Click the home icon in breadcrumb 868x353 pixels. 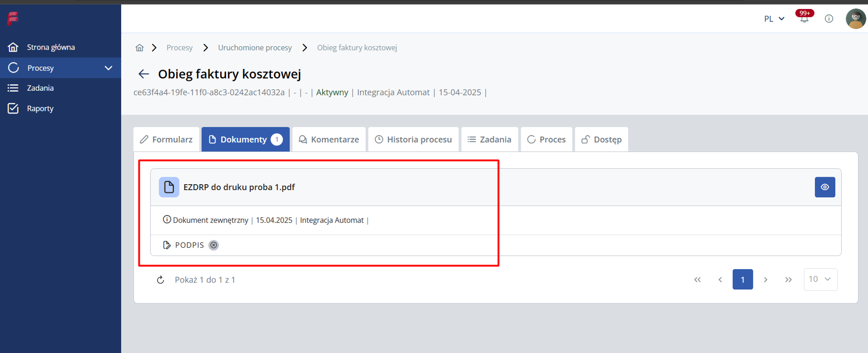pyautogui.click(x=140, y=48)
